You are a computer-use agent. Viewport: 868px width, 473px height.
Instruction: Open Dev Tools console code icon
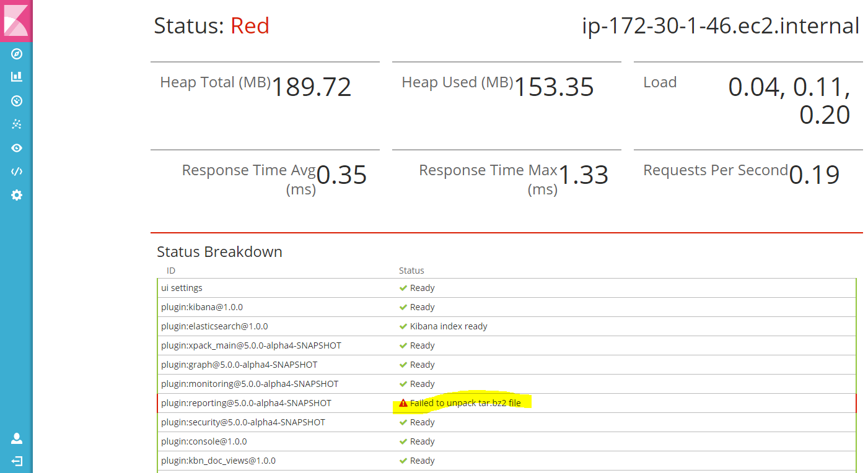pyautogui.click(x=17, y=171)
